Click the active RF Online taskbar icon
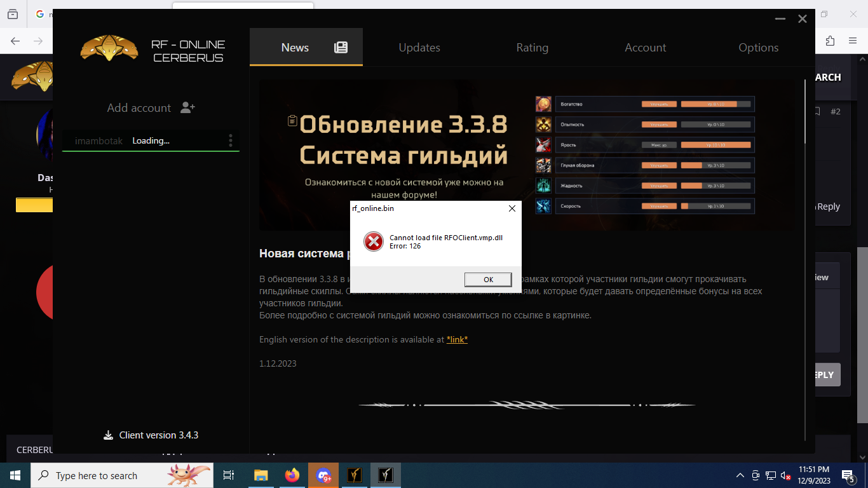The image size is (868, 488). click(386, 475)
